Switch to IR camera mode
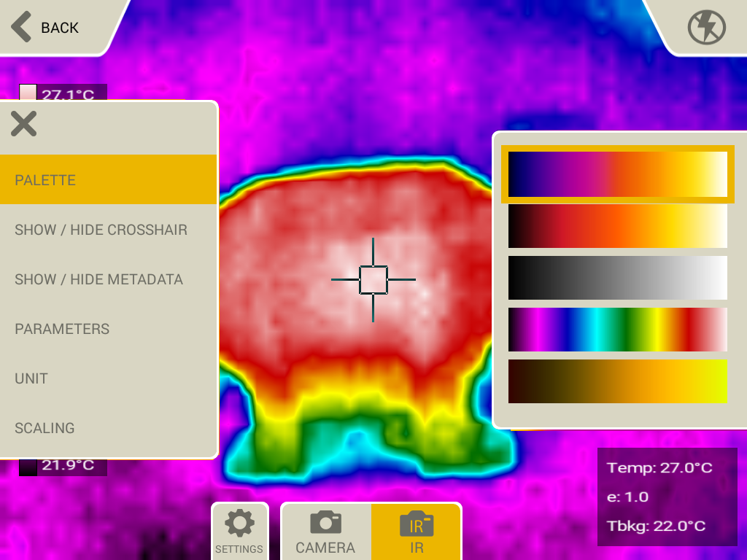This screenshot has width=747, height=560. point(416,531)
